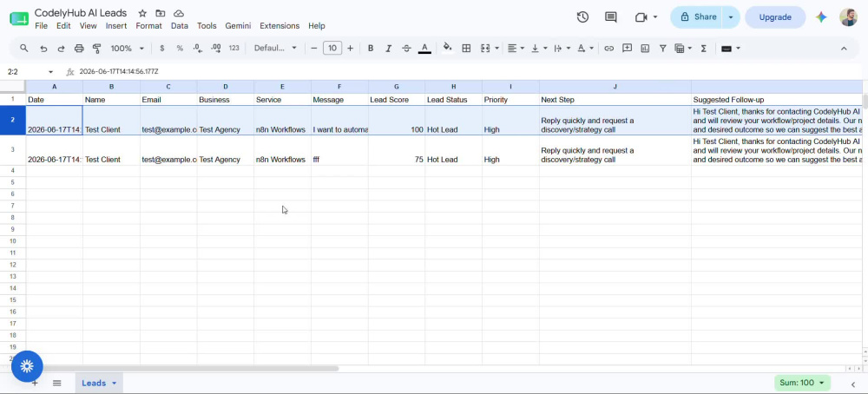Collapse the toolbar with the up chevron
Image resolution: width=868 pixels, height=394 pixels.
844,48
